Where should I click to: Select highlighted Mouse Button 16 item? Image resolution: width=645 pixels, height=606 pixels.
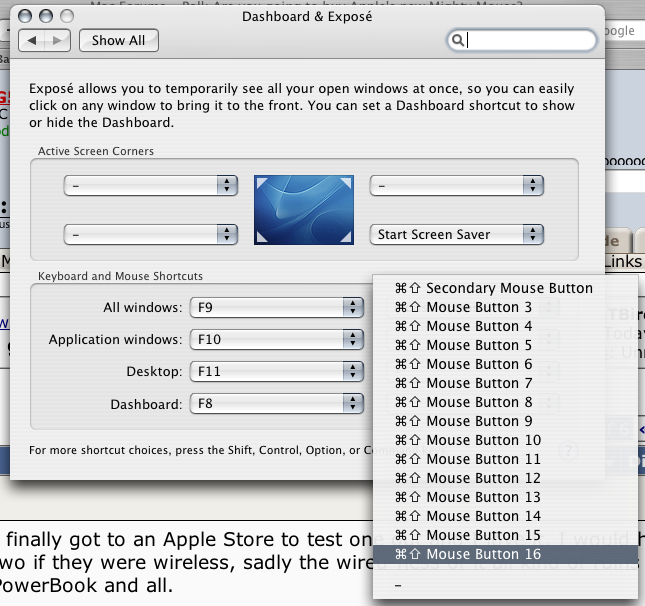[x=506, y=554]
